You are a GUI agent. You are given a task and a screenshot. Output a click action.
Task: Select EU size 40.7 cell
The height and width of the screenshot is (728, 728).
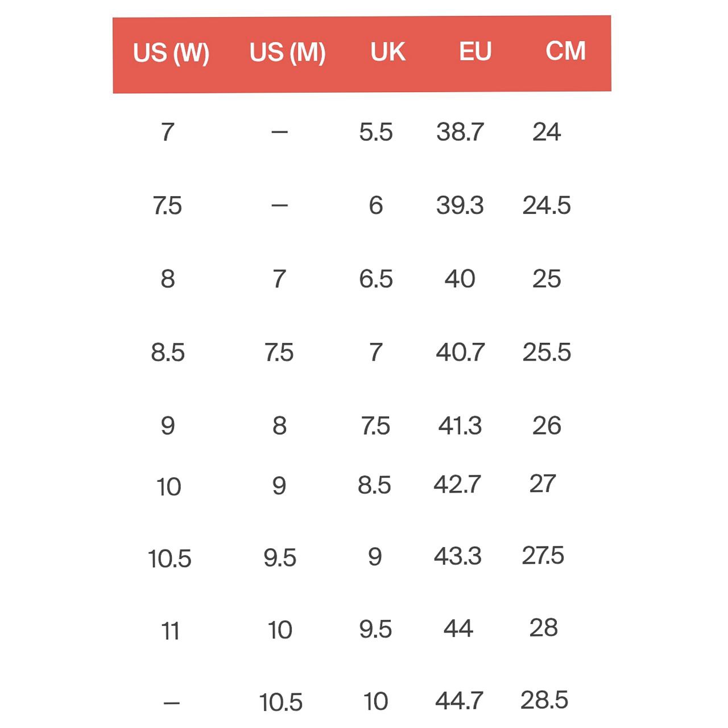pyautogui.click(x=460, y=352)
